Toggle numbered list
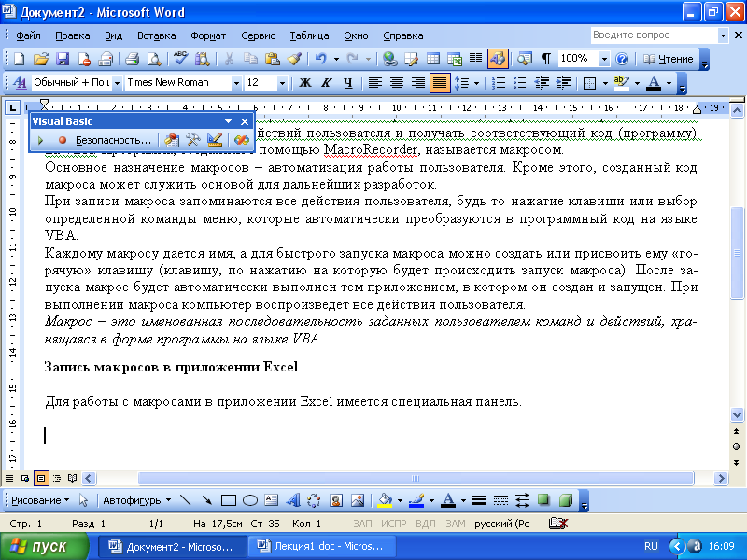 coord(499,83)
